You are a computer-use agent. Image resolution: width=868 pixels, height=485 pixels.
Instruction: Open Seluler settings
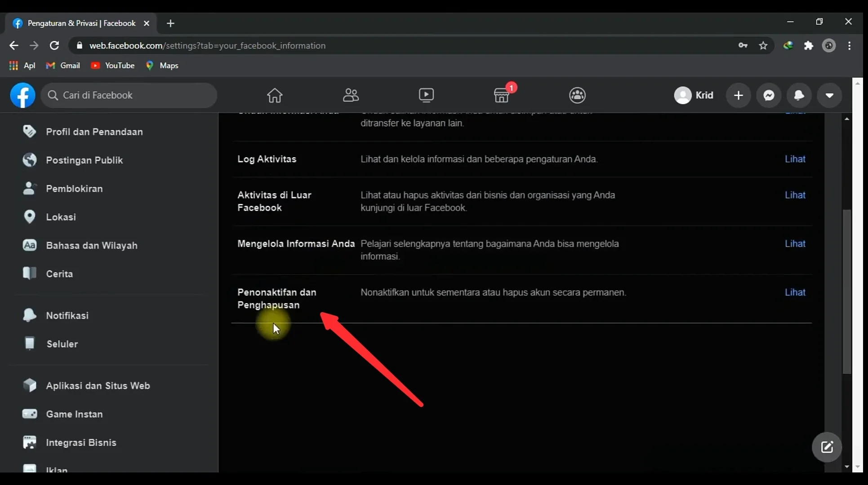coord(62,344)
